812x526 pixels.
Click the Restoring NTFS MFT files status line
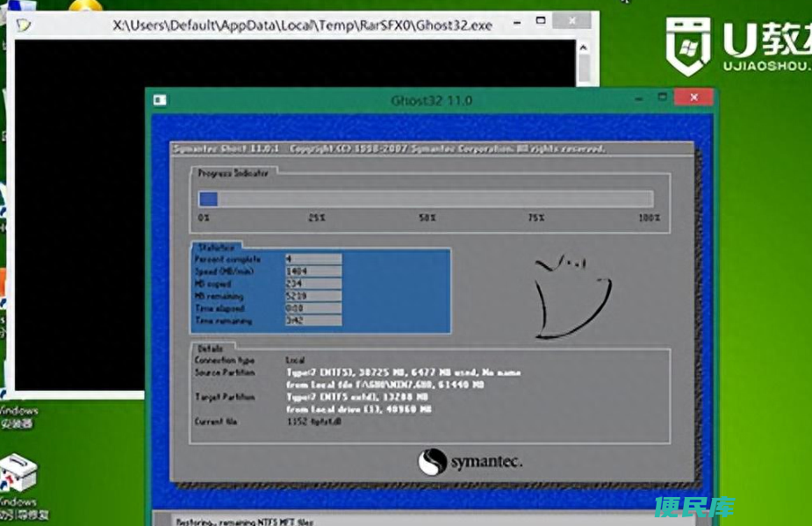244,522
